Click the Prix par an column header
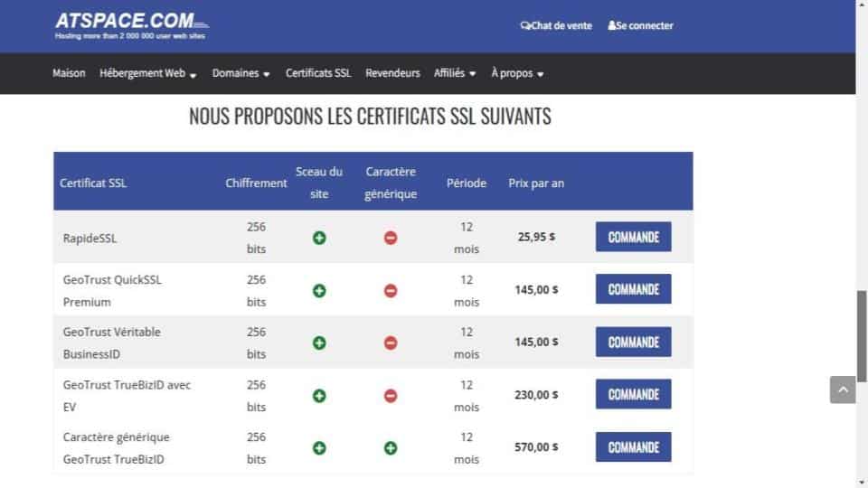Viewport: 868px width, 488px height. pos(536,183)
